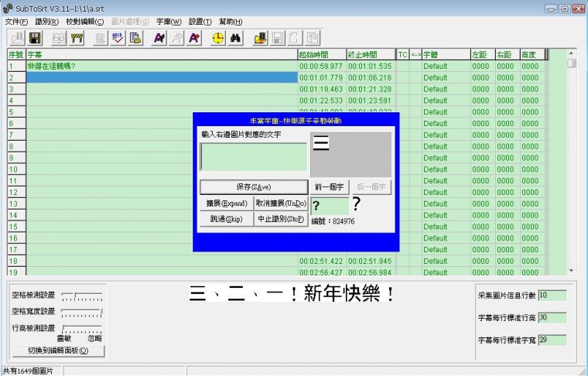Click start time 00:01:19.463
The height and width of the screenshot is (376, 588).
pyautogui.click(x=321, y=89)
